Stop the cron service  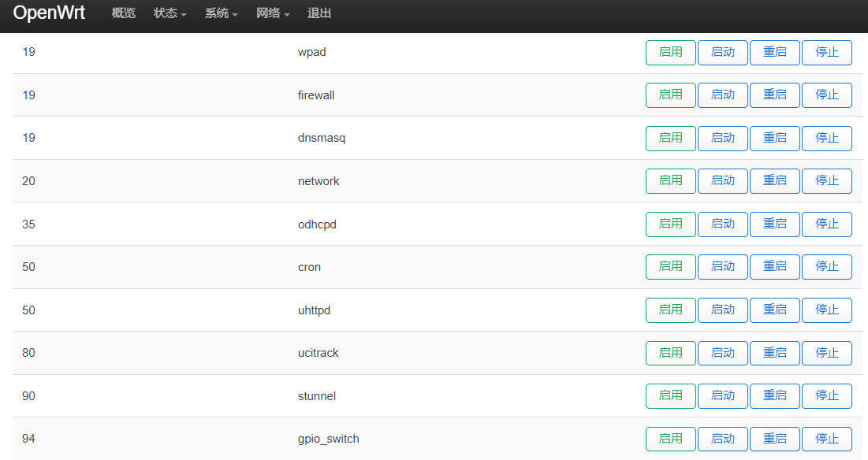point(826,267)
